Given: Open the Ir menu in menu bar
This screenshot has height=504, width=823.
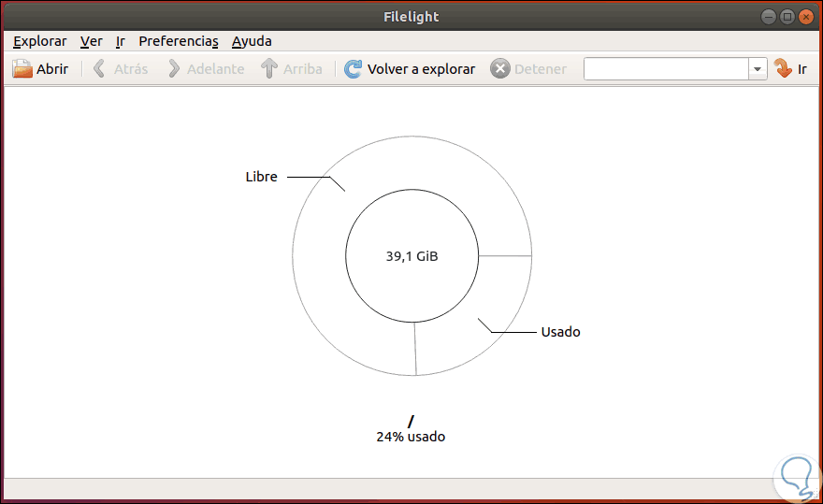Looking at the screenshot, I should point(121,41).
